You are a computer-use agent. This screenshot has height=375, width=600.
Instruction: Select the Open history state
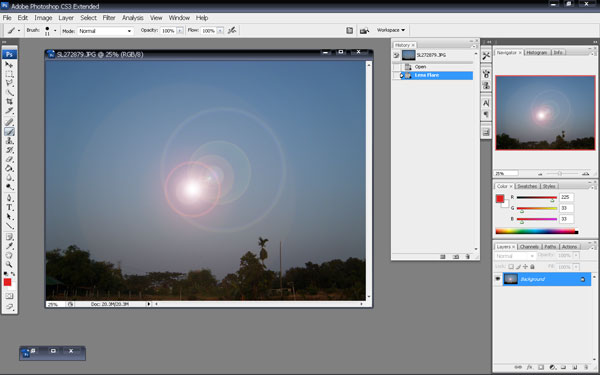click(x=437, y=67)
